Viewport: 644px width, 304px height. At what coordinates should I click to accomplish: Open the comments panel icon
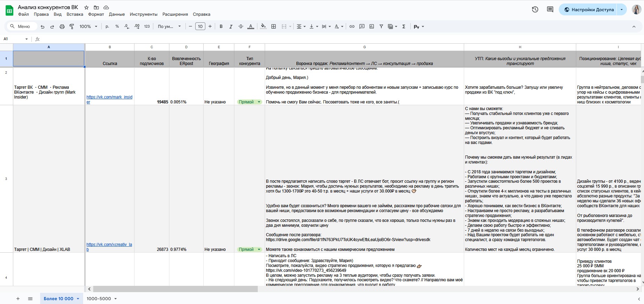click(x=550, y=9)
